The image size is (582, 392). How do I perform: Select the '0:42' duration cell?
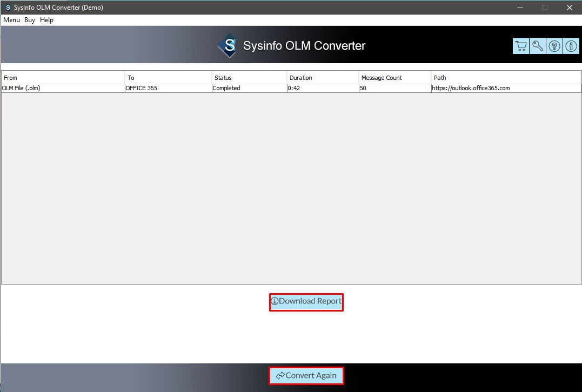pos(323,88)
